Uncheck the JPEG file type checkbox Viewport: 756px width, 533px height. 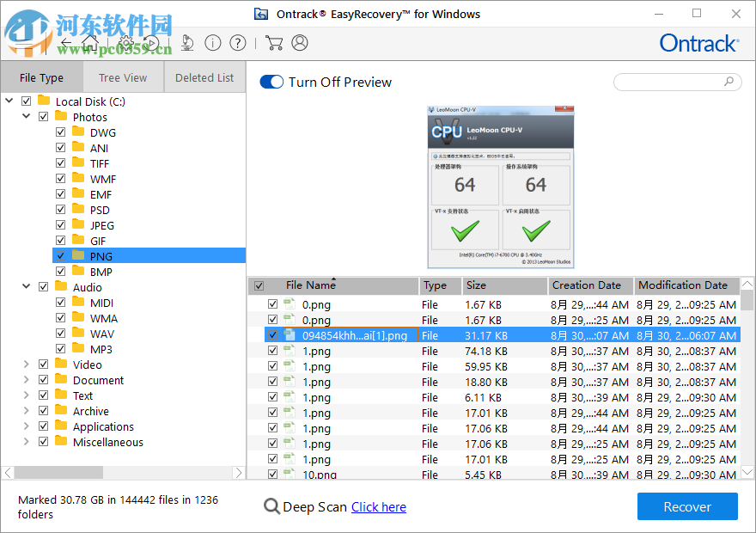59,224
